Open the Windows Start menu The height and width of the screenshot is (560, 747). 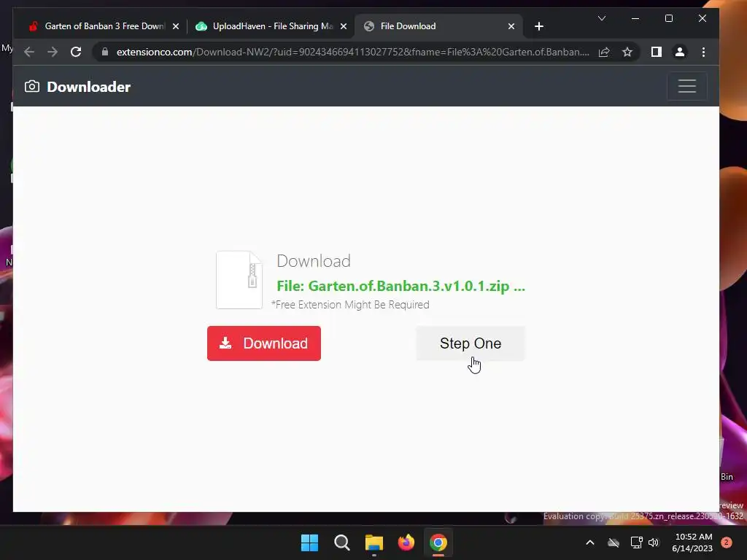coord(309,542)
